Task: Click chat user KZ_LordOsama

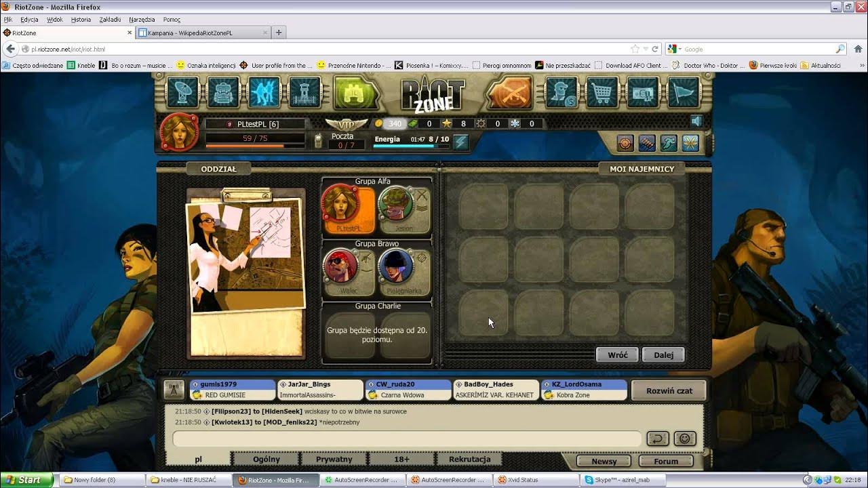Action: click(x=585, y=390)
